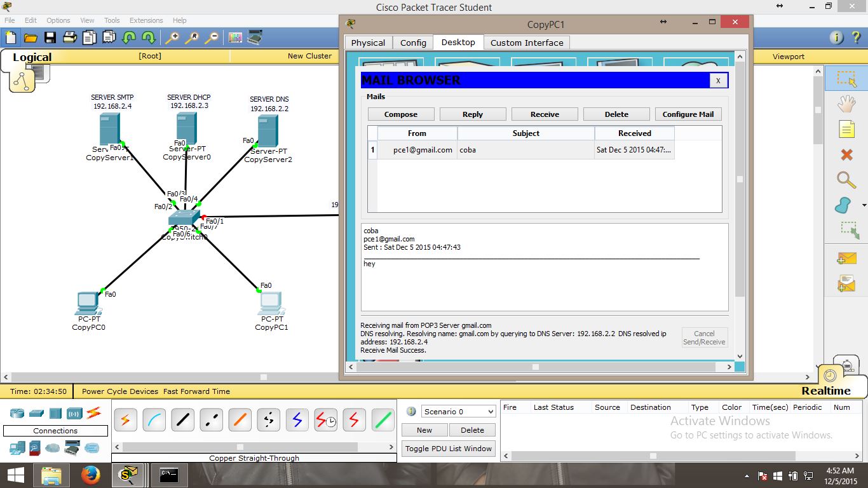Viewport: 868px width, 488px height.
Task: Open the Custom Interface tab
Action: coord(527,43)
